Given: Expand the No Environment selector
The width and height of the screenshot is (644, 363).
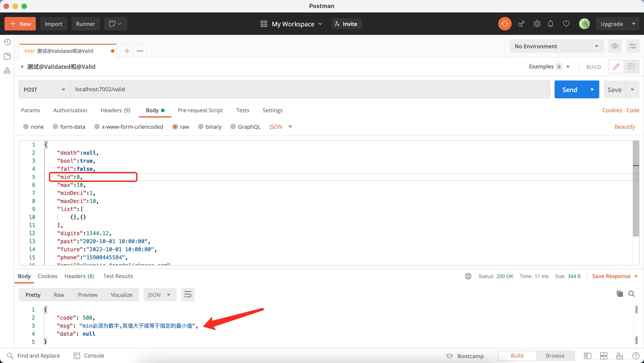Looking at the screenshot, I should [x=556, y=46].
